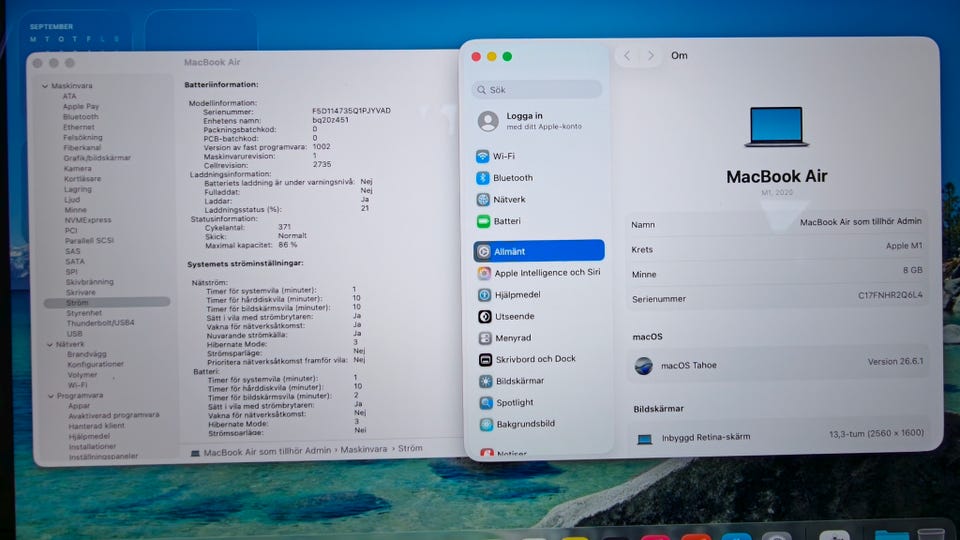Select ATA in the hardware list
Viewport: 960px width, 540px height.
pos(69,96)
